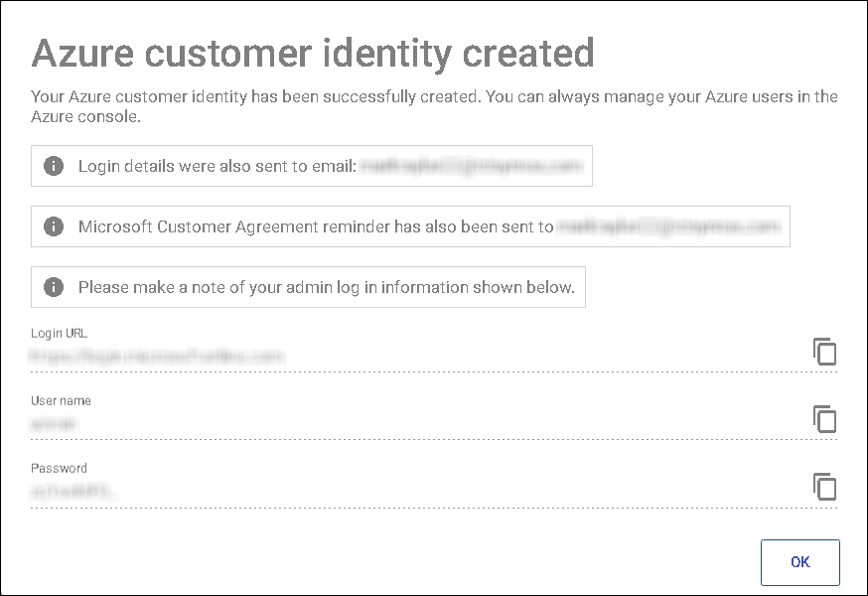
Task: Click the info icon on the Customer Agreement notice
Action: point(54,226)
